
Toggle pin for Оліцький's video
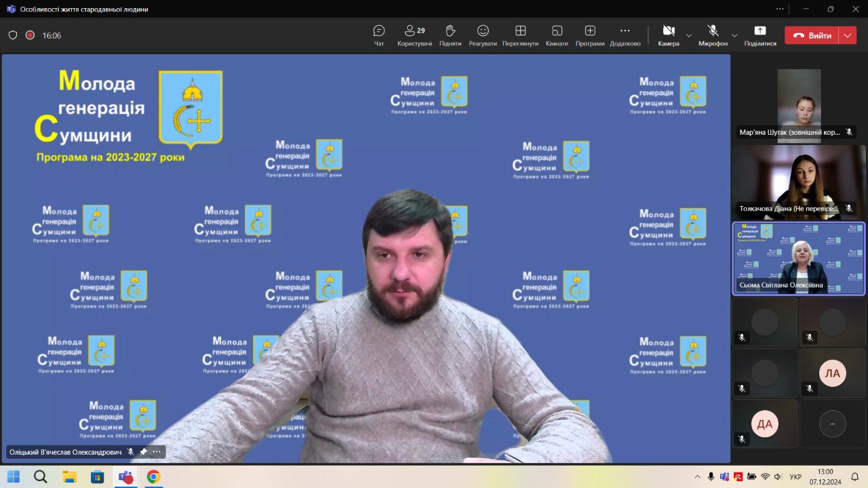tap(144, 451)
